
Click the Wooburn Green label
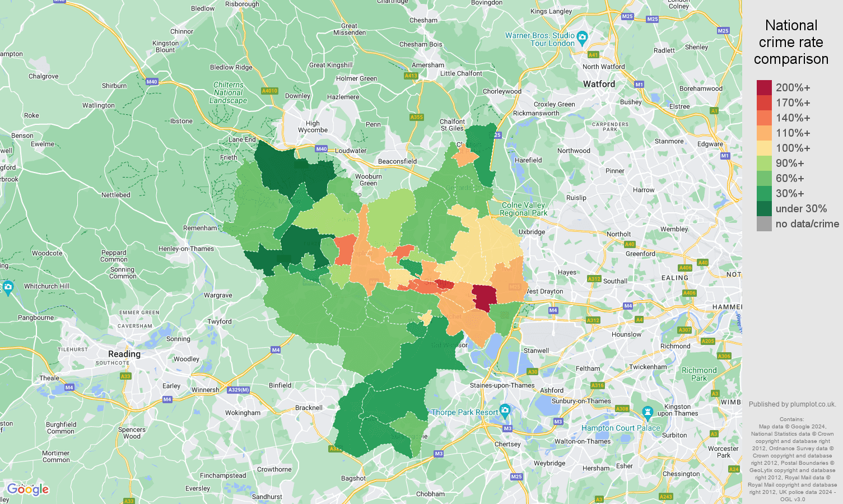[x=369, y=180]
